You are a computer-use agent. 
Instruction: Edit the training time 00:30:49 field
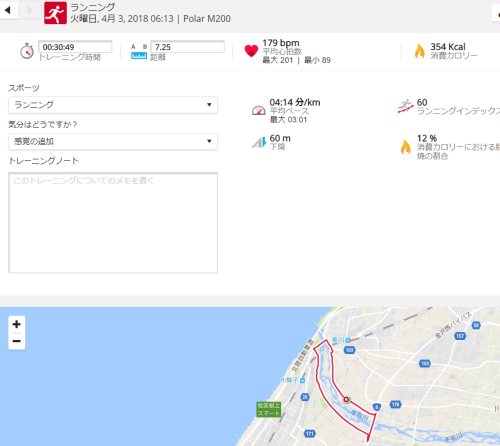75,47
